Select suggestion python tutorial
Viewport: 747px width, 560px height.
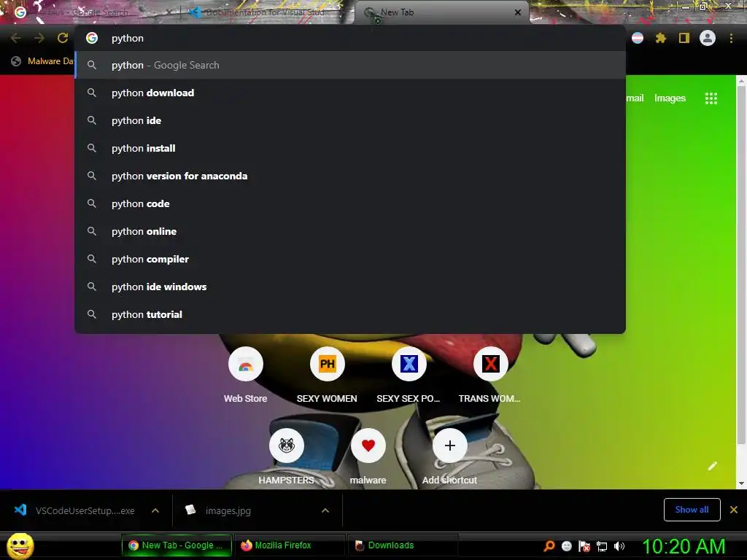[350, 314]
